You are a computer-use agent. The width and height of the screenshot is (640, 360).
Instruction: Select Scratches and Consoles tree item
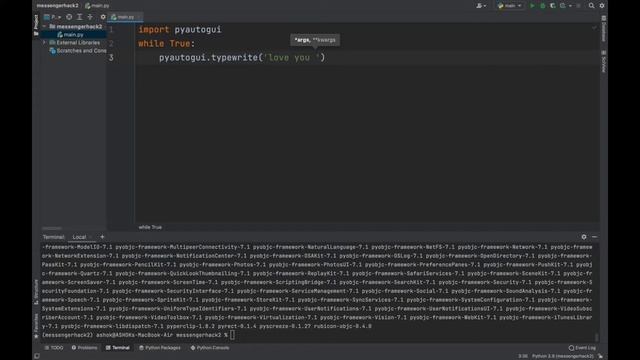(78, 51)
